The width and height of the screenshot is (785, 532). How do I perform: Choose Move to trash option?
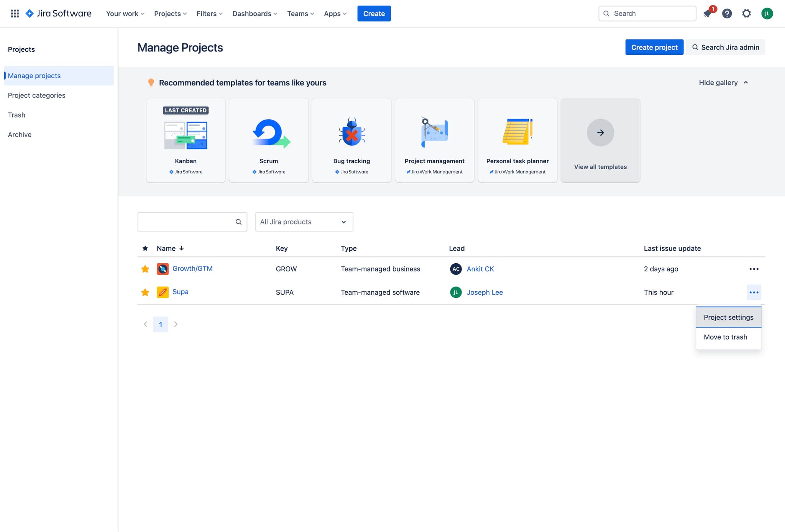click(725, 337)
